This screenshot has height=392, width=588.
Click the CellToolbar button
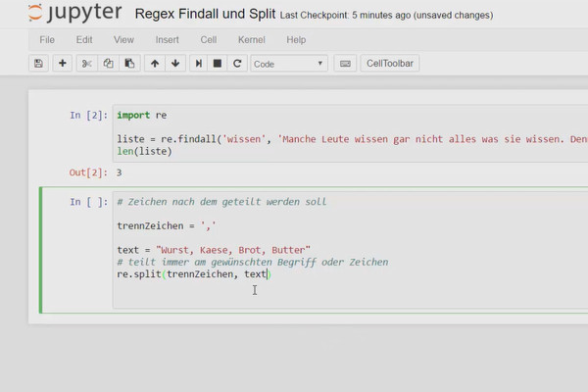point(390,64)
